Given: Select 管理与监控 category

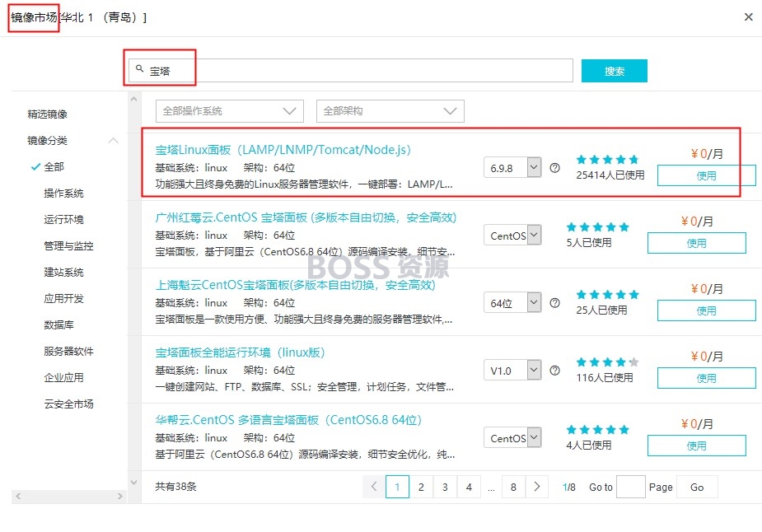Looking at the screenshot, I should point(68,246).
